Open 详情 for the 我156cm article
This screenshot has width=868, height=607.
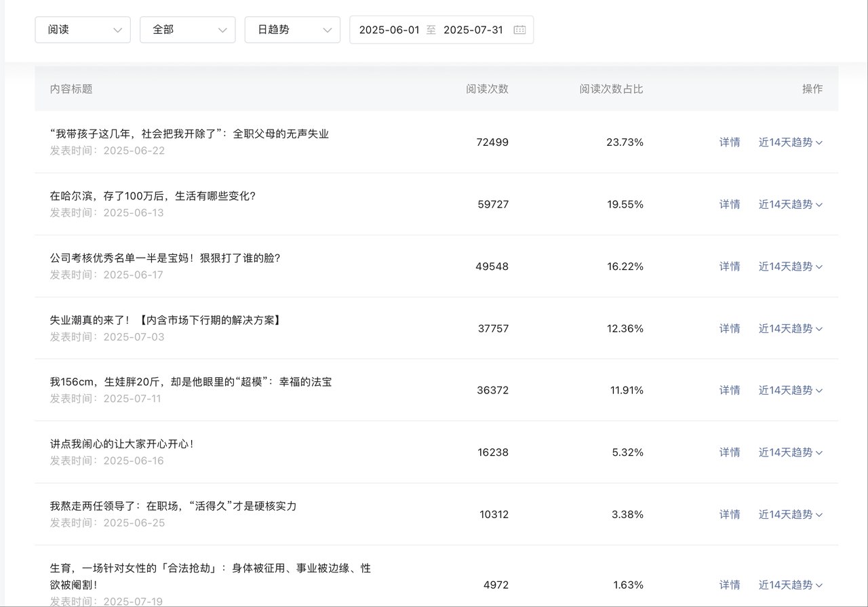(x=730, y=390)
